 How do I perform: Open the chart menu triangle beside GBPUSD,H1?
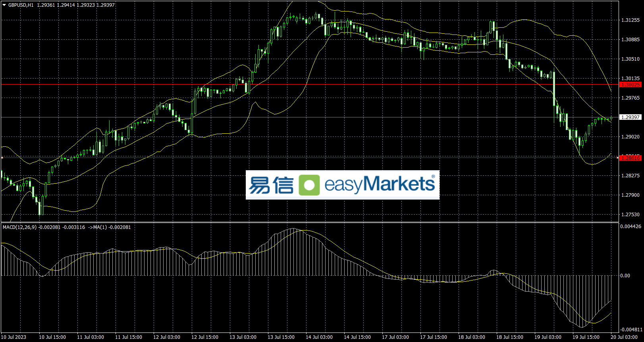point(4,5)
